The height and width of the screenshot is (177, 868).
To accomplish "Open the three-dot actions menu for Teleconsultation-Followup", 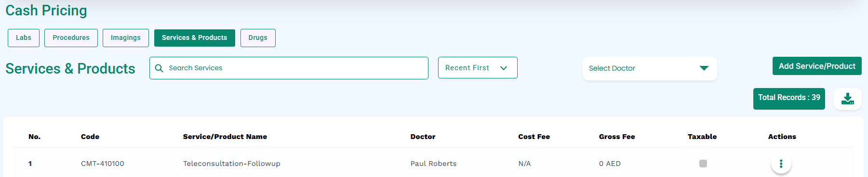I will coord(781,164).
